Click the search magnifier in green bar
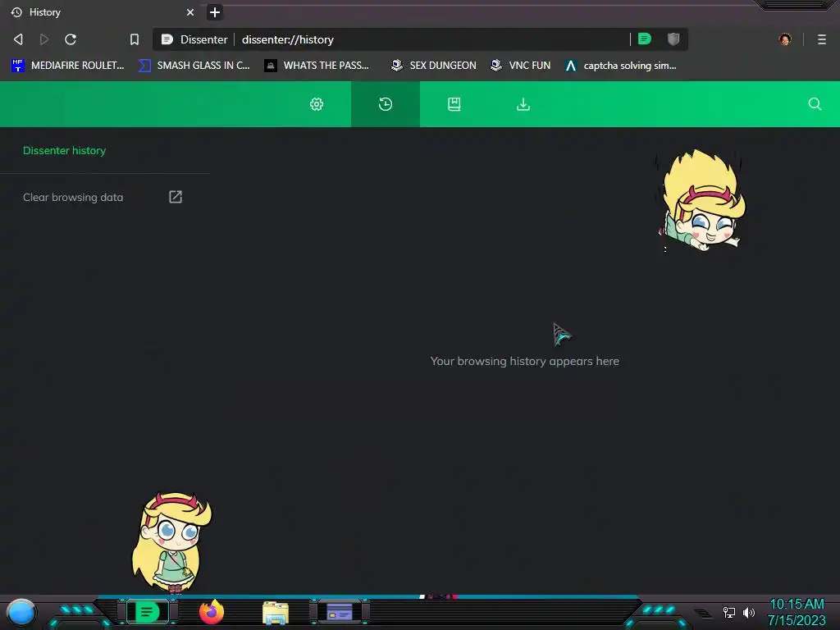 point(815,104)
